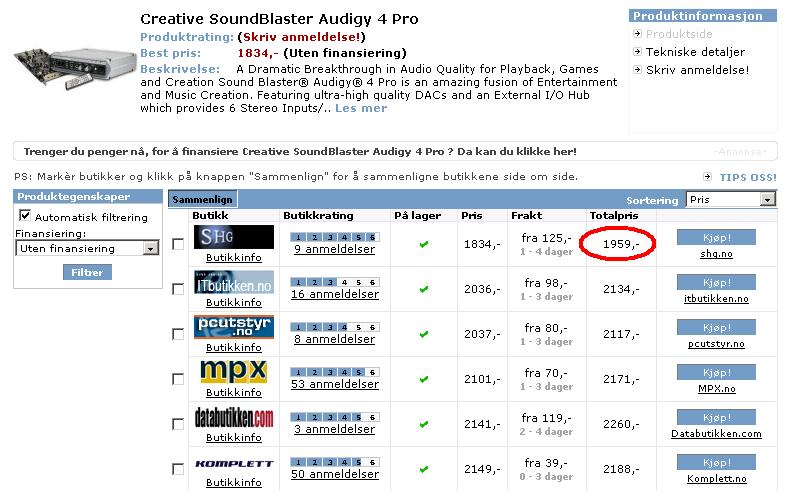Click Kjøp! for shg.no

716,238
